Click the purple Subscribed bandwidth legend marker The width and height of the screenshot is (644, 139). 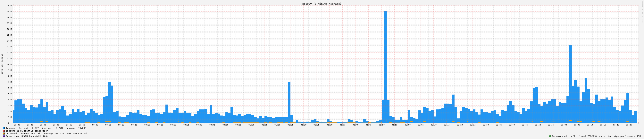(x=4, y=136)
